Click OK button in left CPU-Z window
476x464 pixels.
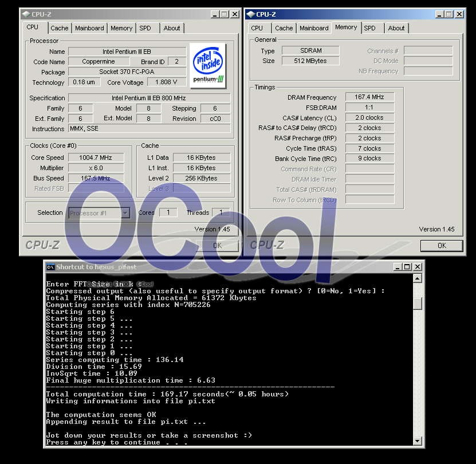point(217,246)
